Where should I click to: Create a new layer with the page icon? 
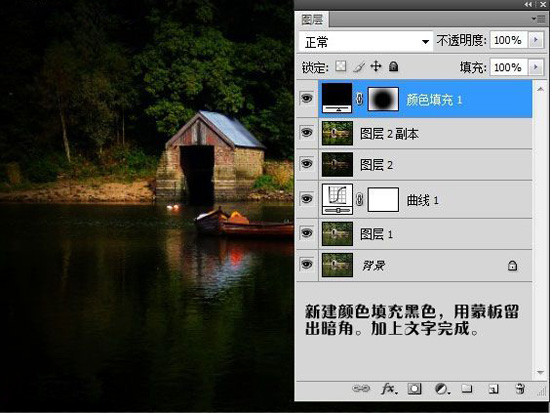[494, 389]
